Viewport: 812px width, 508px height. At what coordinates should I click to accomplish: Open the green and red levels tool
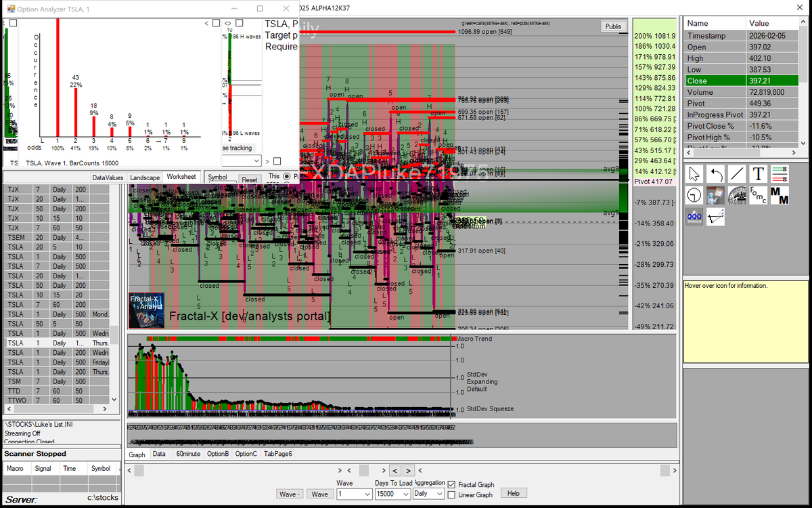point(780,174)
